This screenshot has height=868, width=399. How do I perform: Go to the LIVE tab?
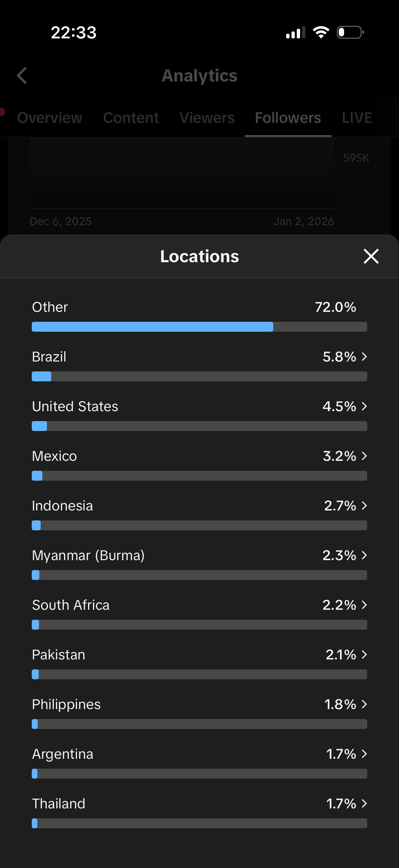tap(357, 118)
